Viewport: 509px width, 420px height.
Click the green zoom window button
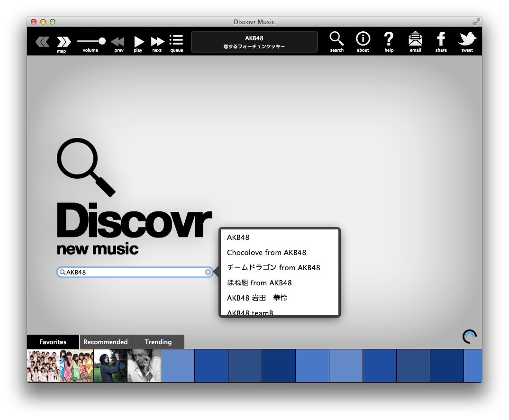(53, 22)
